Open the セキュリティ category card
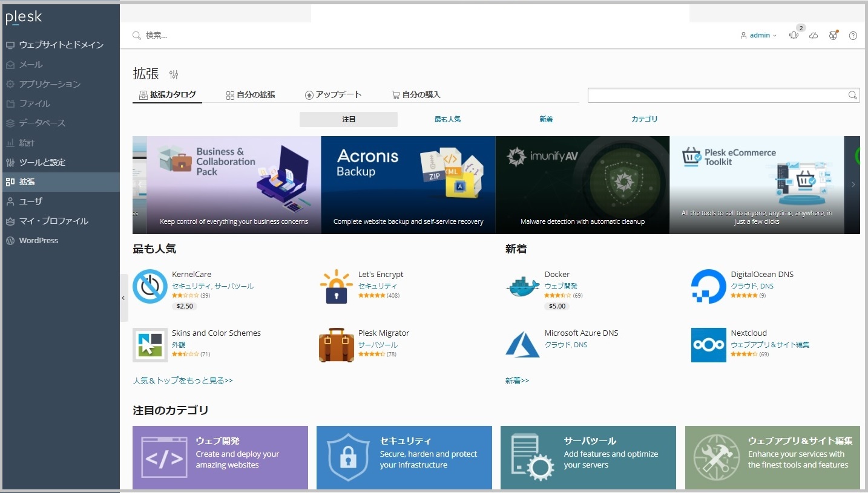 [x=404, y=457]
